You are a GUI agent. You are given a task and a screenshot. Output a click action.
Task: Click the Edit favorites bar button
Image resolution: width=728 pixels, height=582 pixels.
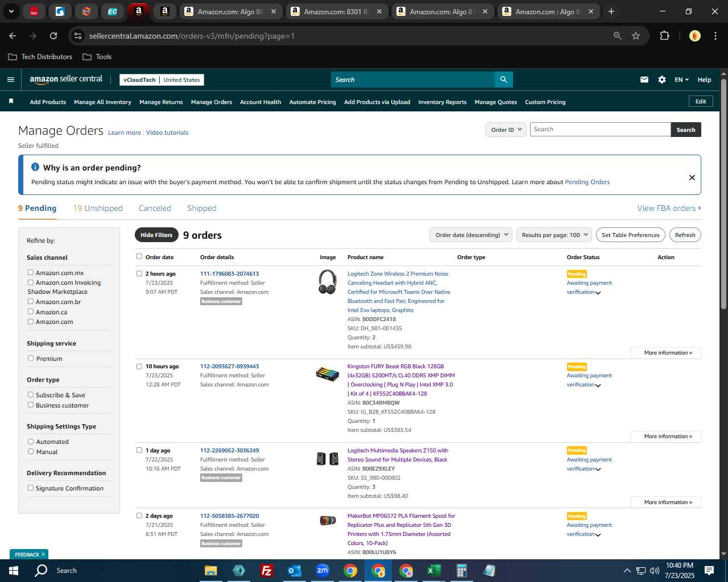click(701, 102)
